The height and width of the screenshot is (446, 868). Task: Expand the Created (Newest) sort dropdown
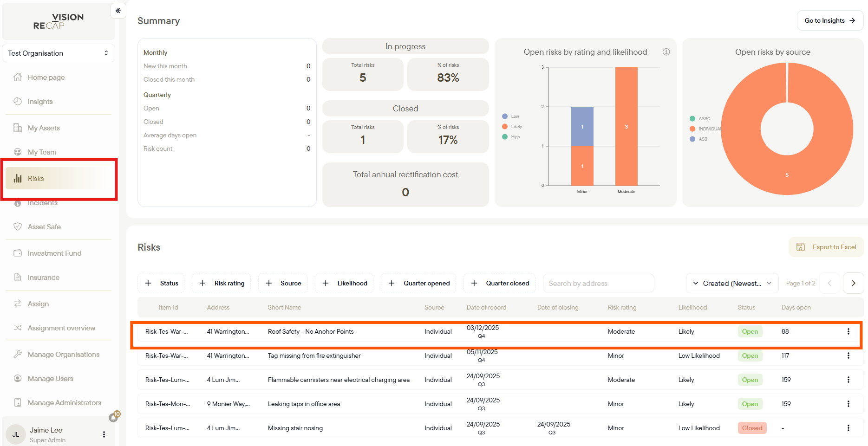coord(732,283)
